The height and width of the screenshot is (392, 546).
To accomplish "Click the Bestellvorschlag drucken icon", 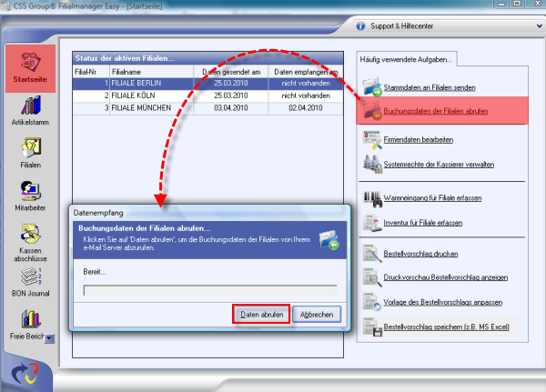I will click(371, 254).
